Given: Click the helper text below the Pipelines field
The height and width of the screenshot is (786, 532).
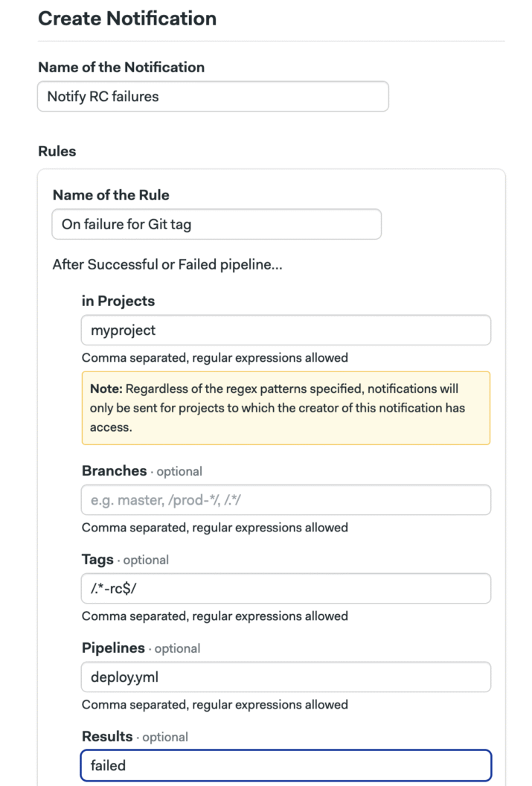Looking at the screenshot, I should (x=215, y=705).
